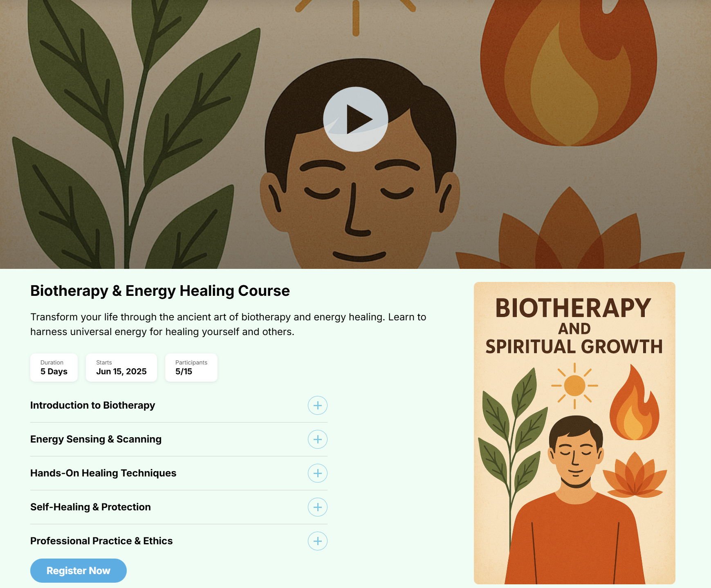The width and height of the screenshot is (711, 588).
Task: Click the Biotherapy & Energy Healing Course title
Action: point(160,291)
